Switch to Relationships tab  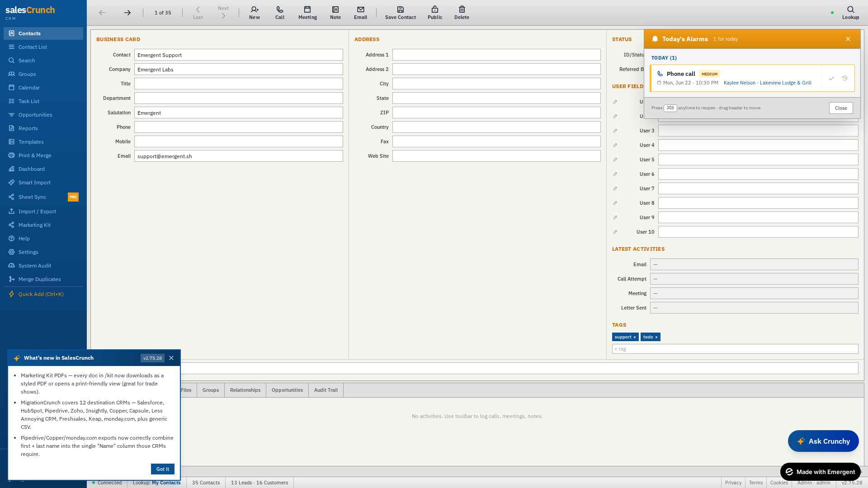pos(245,390)
